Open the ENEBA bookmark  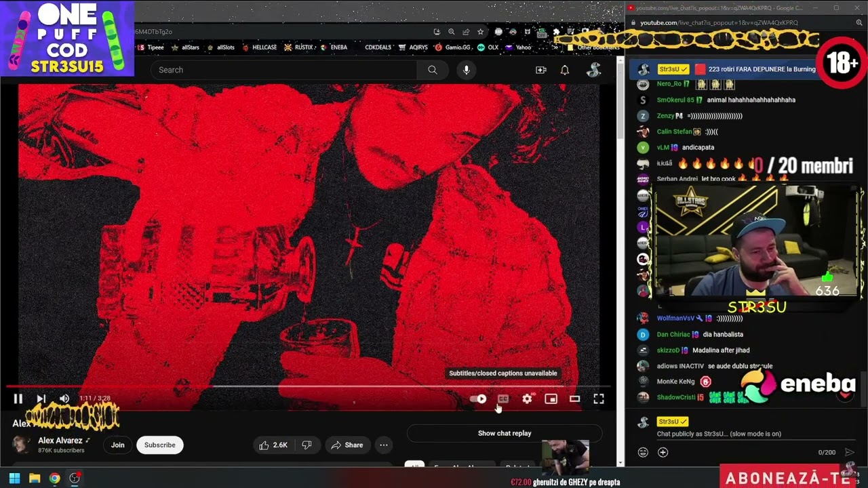click(x=334, y=47)
